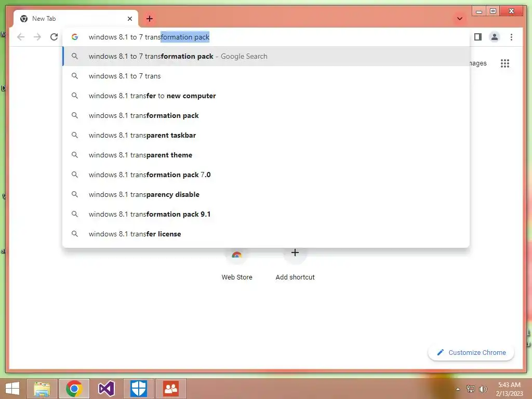
Task: Click the Chrome taskbar icon
Action: coord(74,389)
